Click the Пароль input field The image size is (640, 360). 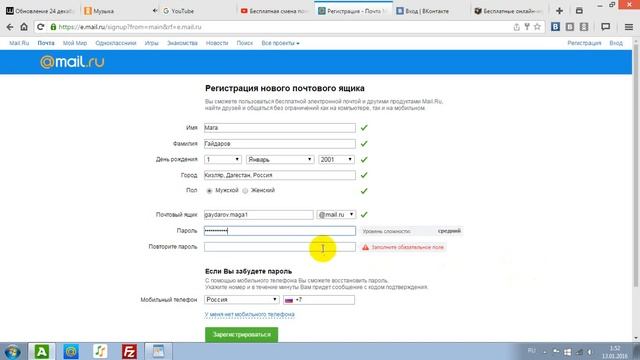(280, 231)
